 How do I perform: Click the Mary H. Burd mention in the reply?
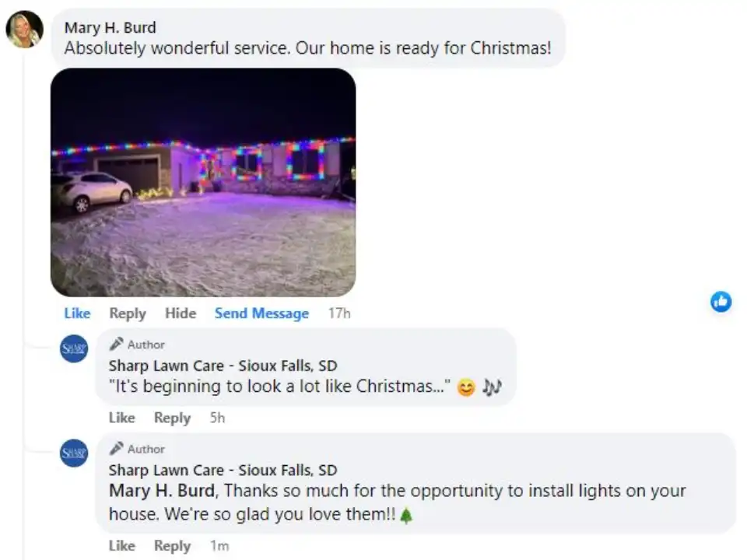click(156, 491)
